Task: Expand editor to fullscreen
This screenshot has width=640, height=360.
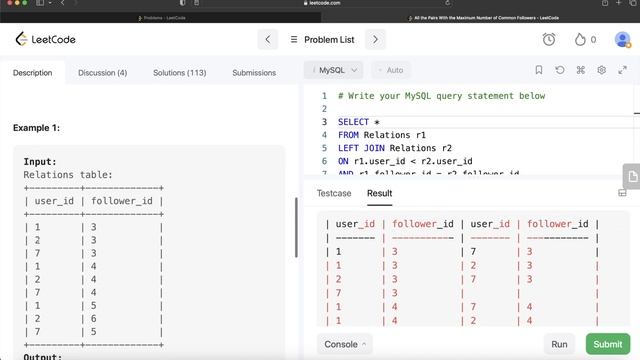Action: pyautogui.click(x=622, y=70)
